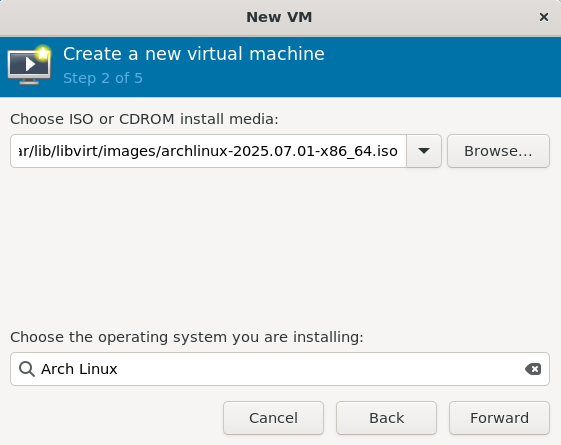The width and height of the screenshot is (561, 445).
Task: Click the New VM title bar text
Action: [279, 17]
